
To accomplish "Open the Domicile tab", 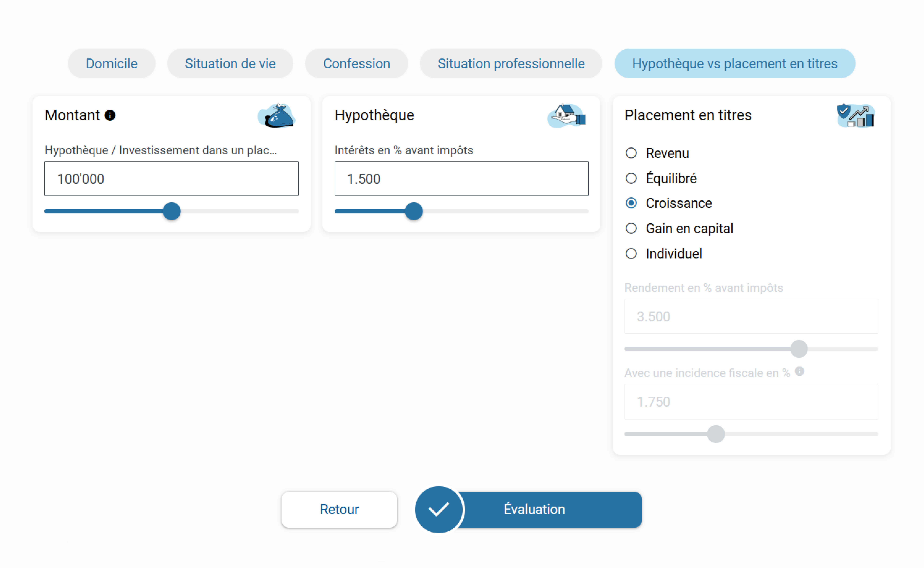I will (x=112, y=64).
